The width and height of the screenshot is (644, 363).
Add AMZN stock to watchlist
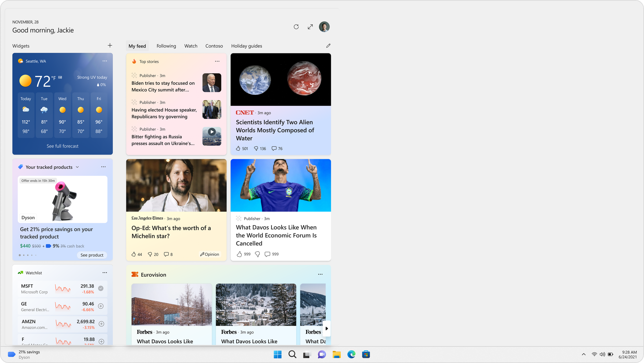(101, 324)
